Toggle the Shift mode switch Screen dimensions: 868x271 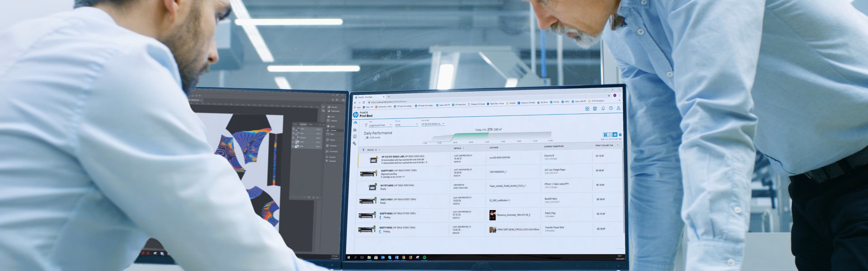(367, 138)
